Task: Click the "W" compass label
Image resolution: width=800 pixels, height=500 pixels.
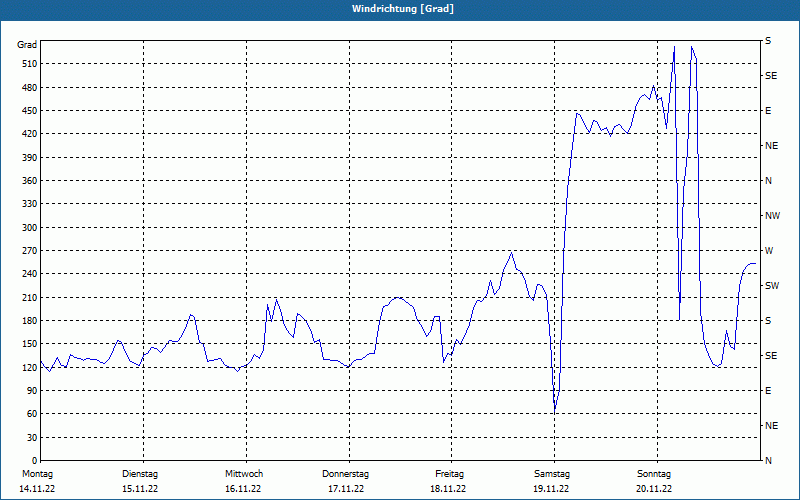Action: pos(769,251)
